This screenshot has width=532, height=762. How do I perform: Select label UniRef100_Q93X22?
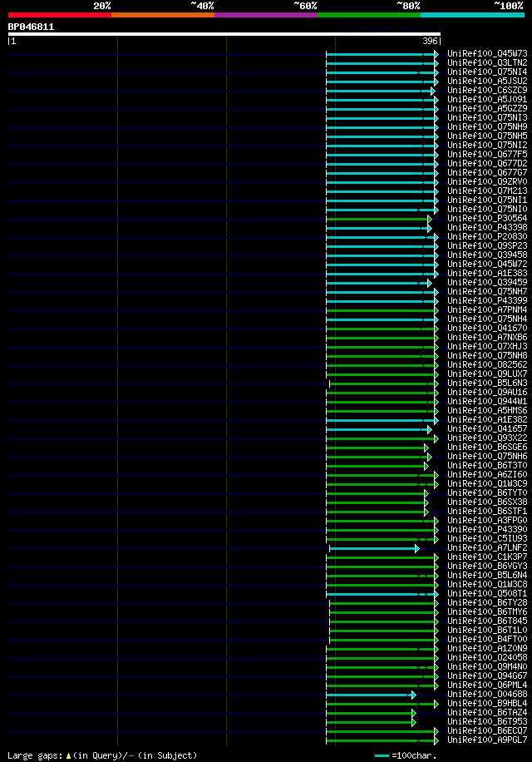point(487,438)
